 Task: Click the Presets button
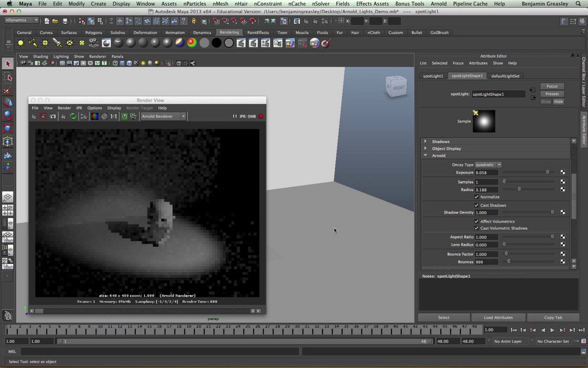click(552, 94)
